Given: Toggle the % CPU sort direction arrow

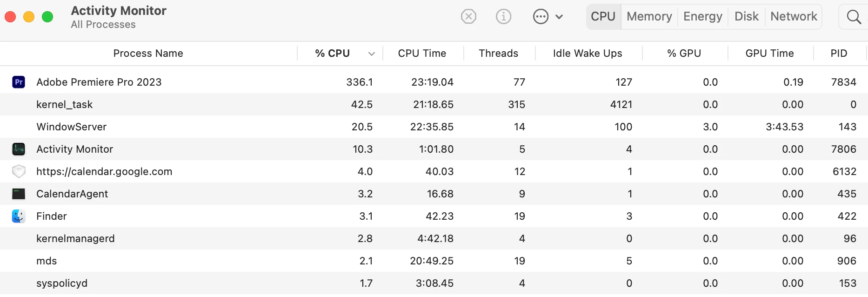Looking at the screenshot, I should pyautogui.click(x=371, y=54).
